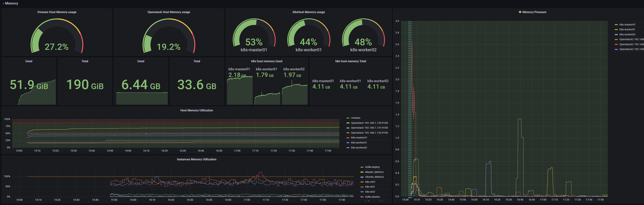Click Master_Metrics legend color marker

362,172
